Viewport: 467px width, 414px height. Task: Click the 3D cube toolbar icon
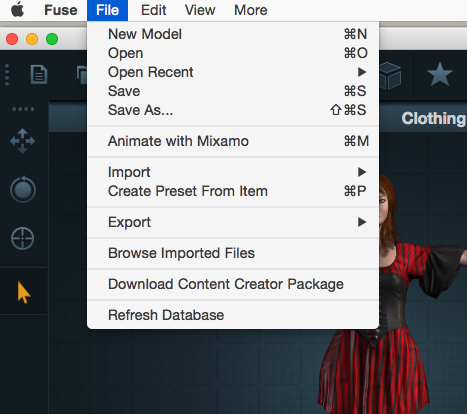tap(390, 75)
